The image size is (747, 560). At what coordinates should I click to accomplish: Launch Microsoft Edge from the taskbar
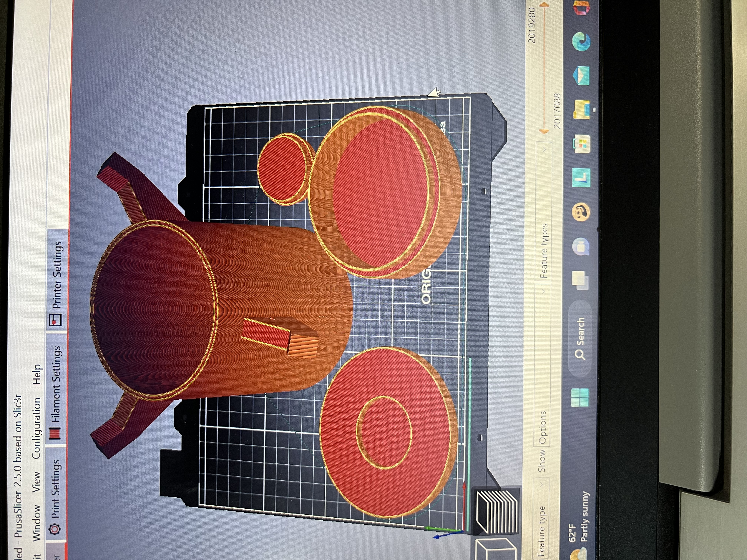click(582, 42)
